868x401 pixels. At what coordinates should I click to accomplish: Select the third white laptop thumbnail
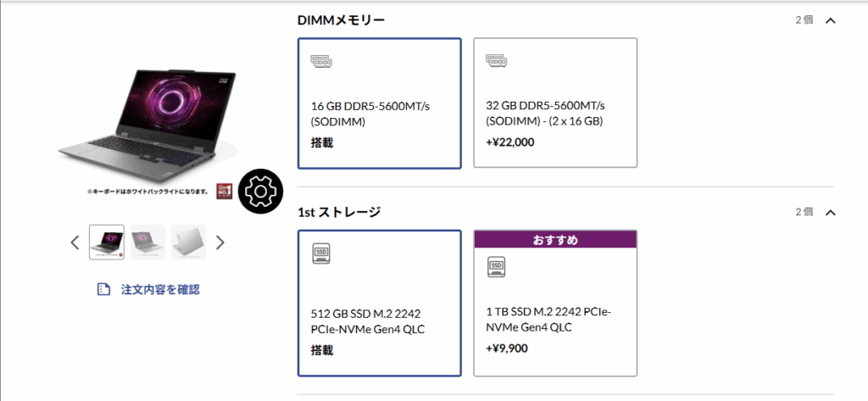coord(188,242)
